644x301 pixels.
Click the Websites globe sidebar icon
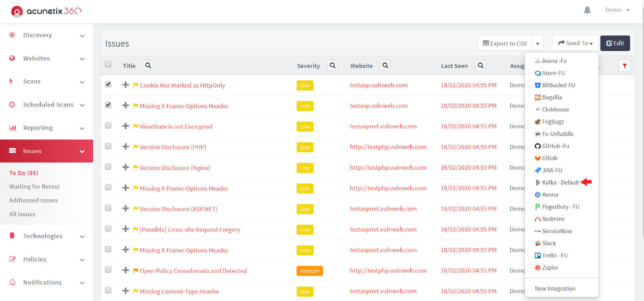(12, 58)
